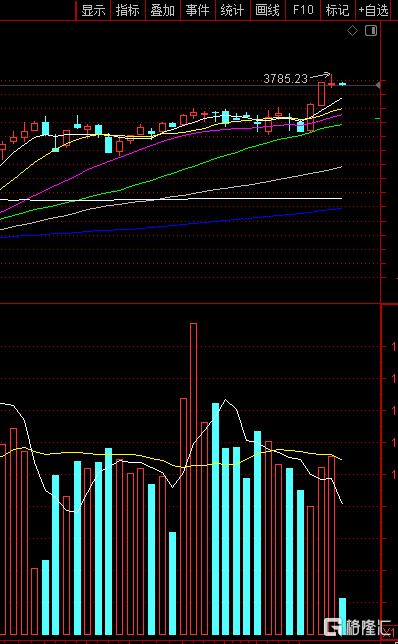Viewport: 398px width, 644px height.
Task: Toggle the side panel layout icon
Action: 371,31
